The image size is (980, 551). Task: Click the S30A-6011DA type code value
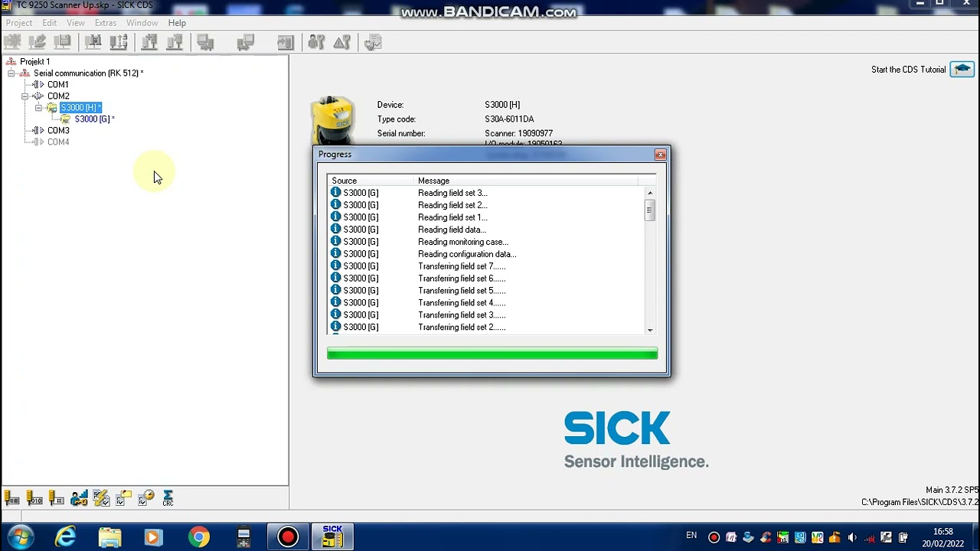tap(509, 119)
